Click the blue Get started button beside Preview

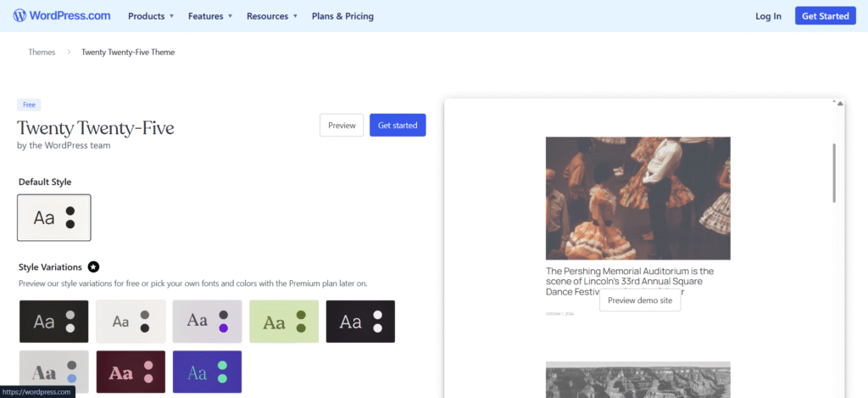[398, 126]
